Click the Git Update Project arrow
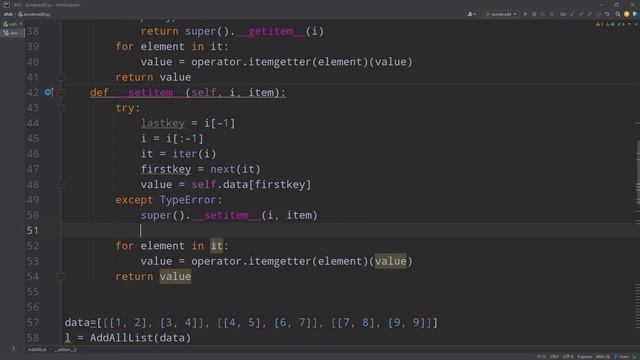640x360 pixels. 572,14
